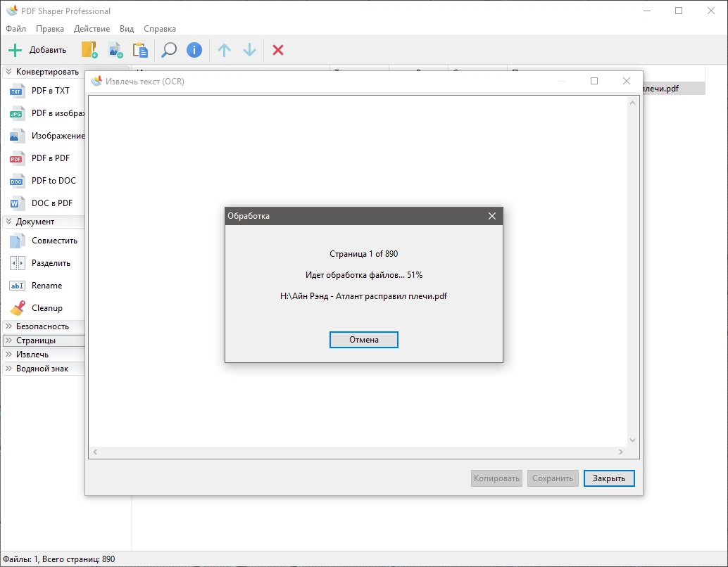Choose the PDF в изображение JPG tool
Screen dimensions: 728x567
[x=17, y=113]
